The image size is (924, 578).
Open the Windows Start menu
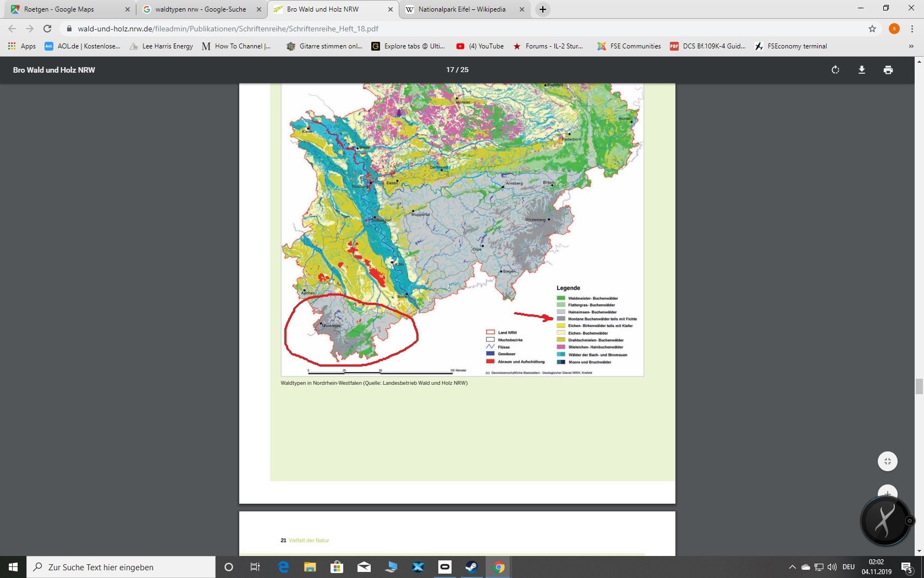[x=13, y=567]
